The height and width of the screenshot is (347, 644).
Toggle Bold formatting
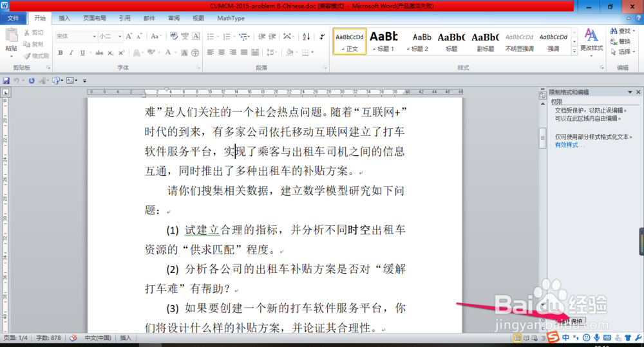61,53
